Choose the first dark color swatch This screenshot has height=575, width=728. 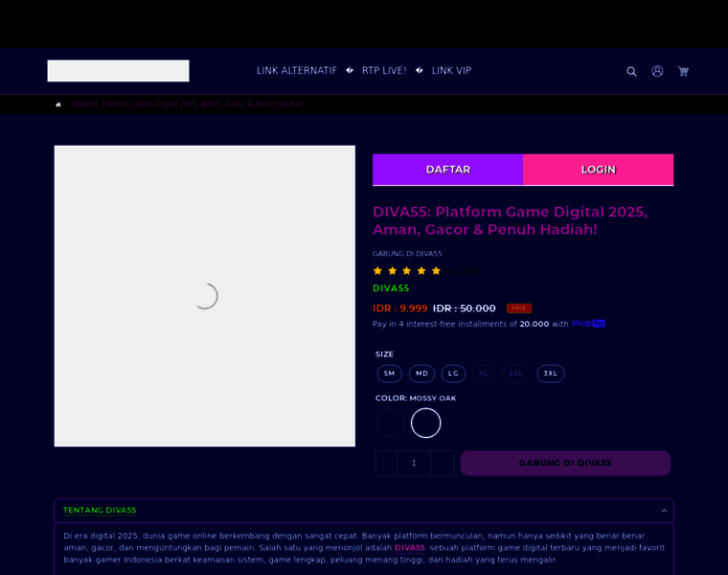[x=391, y=424]
